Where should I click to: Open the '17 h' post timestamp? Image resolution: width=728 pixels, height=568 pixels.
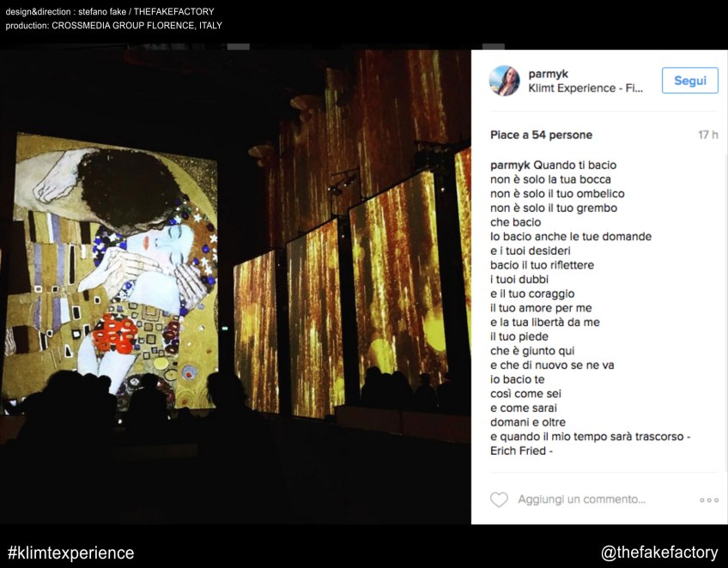click(707, 135)
